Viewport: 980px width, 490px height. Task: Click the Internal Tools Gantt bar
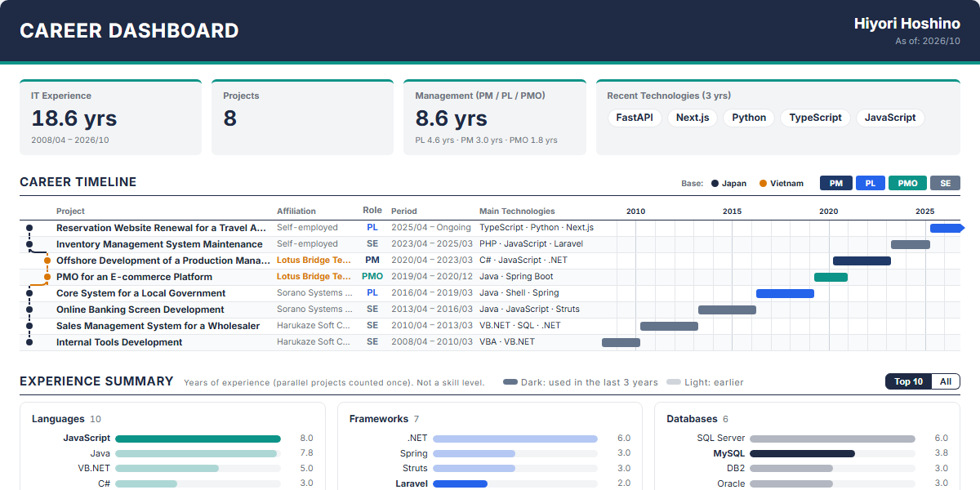pos(621,342)
